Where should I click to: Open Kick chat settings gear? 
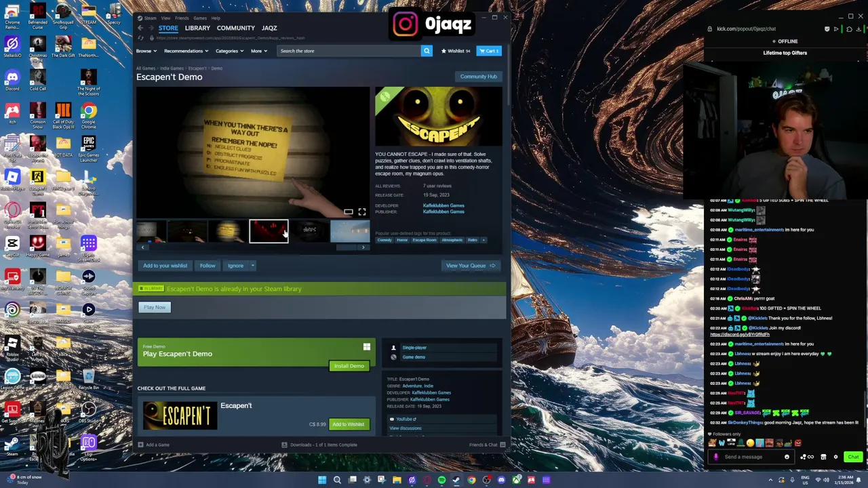tap(835, 457)
